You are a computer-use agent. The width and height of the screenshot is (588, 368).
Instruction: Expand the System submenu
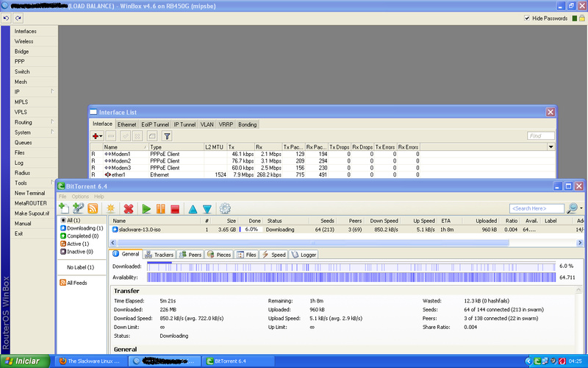(x=52, y=132)
